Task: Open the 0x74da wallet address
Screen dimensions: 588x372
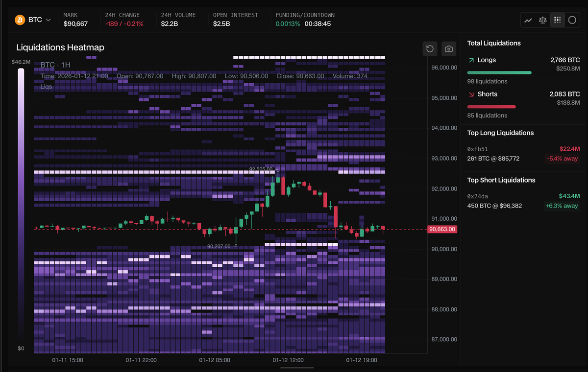Action: [x=477, y=196]
